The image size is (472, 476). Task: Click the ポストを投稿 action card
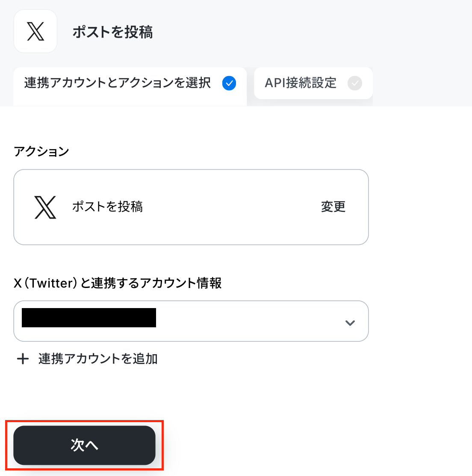[191, 207]
